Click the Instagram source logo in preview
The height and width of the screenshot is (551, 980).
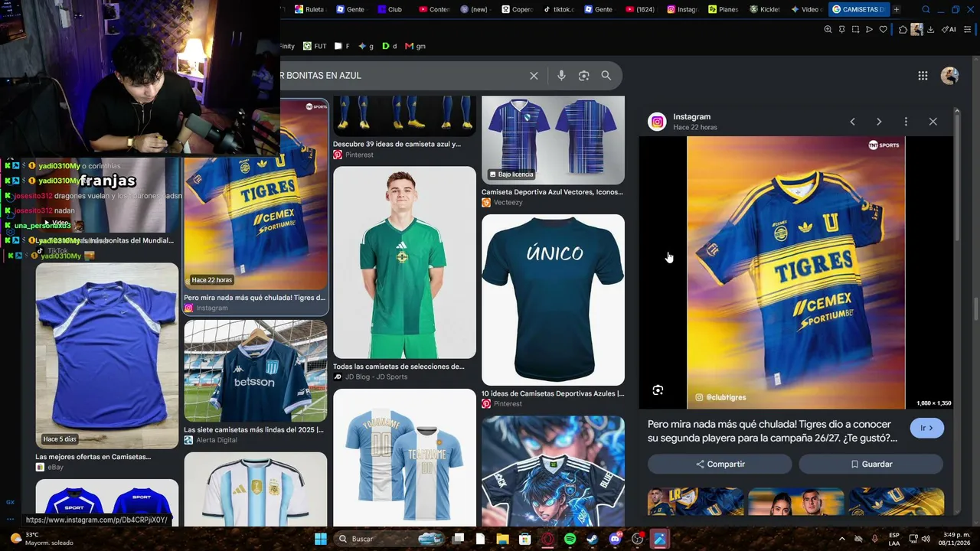[x=657, y=122]
